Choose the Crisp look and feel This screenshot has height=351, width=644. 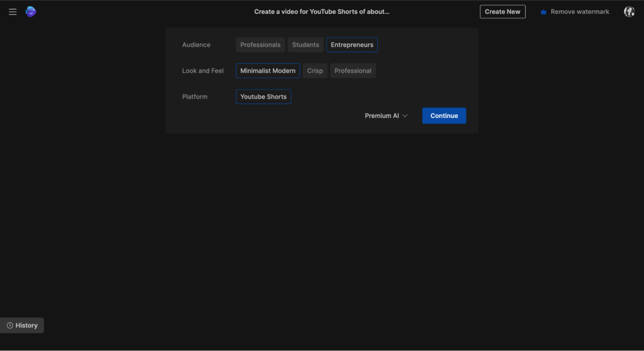point(315,71)
